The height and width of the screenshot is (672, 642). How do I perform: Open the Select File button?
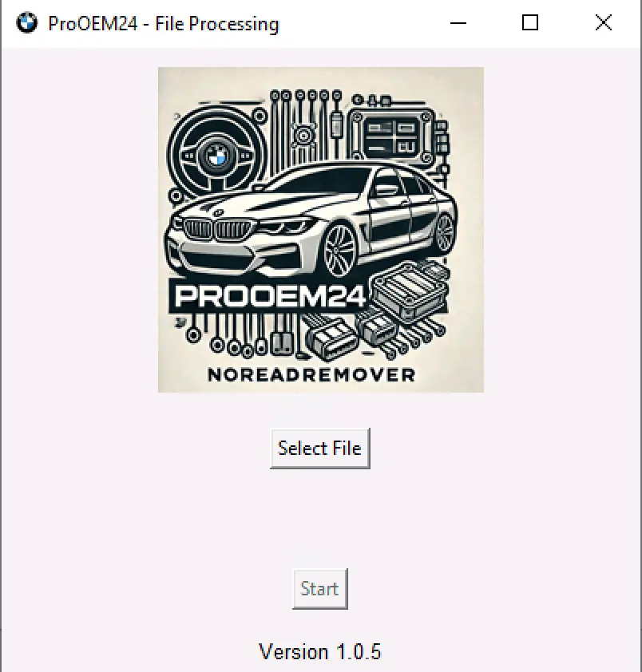(x=320, y=449)
